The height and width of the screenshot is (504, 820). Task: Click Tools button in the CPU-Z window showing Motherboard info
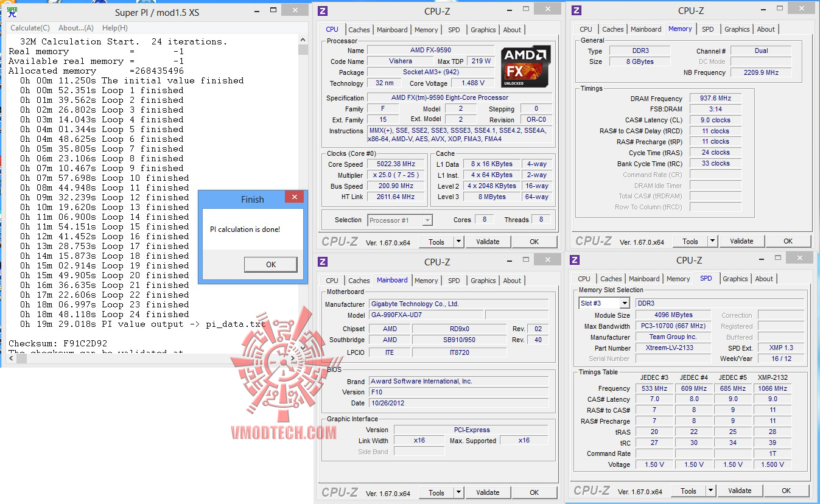point(436,492)
